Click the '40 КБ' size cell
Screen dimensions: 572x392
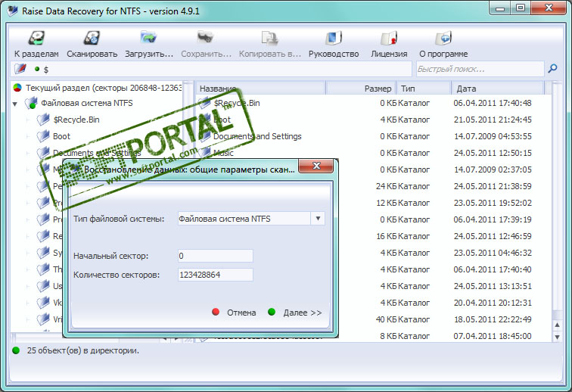(387, 319)
